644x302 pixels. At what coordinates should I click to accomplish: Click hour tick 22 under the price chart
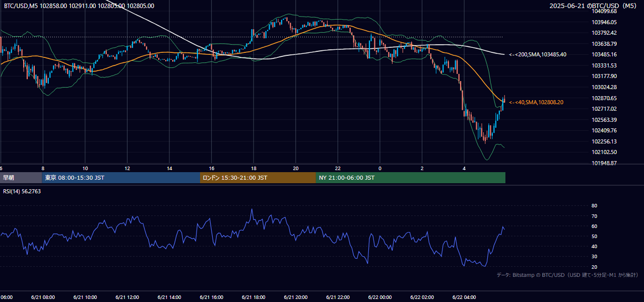coord(338,168)
